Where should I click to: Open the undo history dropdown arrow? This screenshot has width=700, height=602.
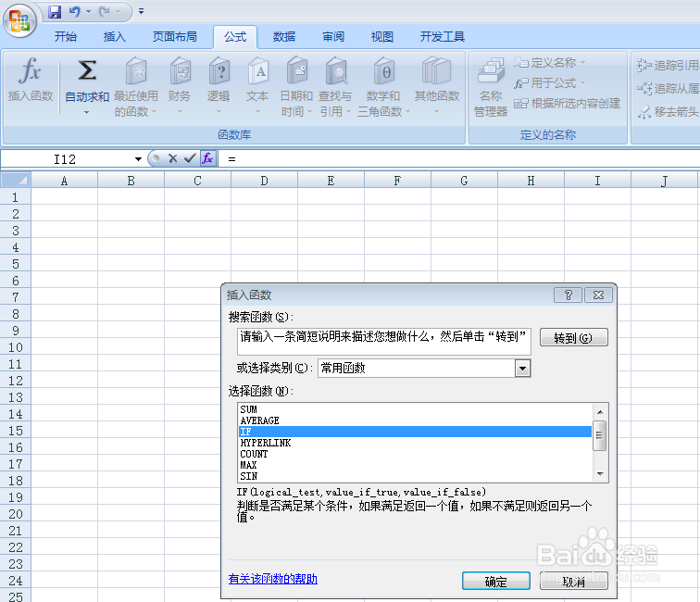[88, 12]
